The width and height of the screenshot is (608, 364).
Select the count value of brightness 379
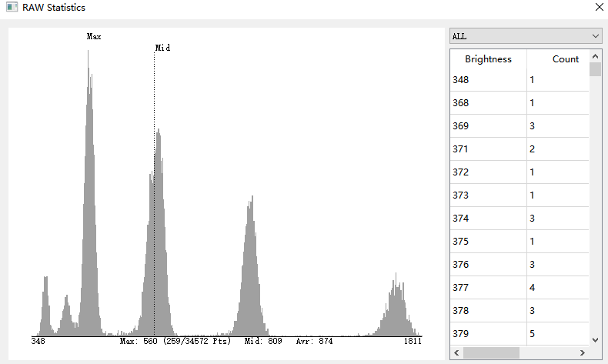[x=557, y=334]
